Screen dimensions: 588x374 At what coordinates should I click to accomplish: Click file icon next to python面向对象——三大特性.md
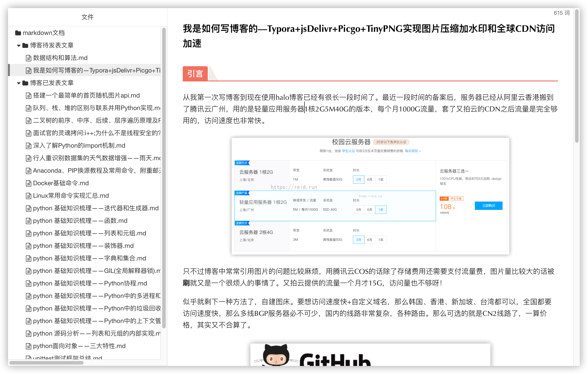29,346
